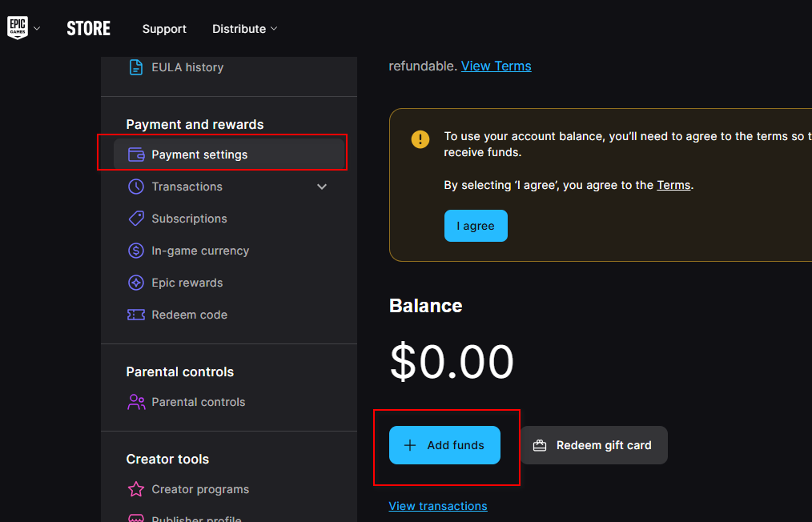Viewport: 812px width, 522px height.
Task: Select the EULA history document icon
Action: (136, 67)
